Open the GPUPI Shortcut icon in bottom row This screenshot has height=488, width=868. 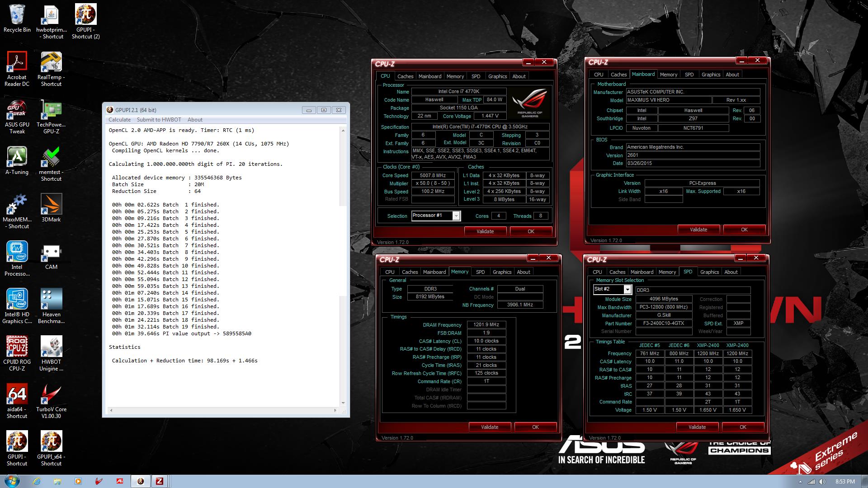pyautogui.click(x=17, y=448)
